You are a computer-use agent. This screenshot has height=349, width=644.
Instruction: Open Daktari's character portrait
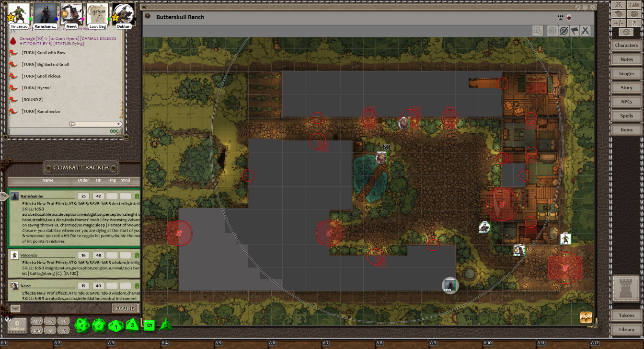(x=123, y=14)
